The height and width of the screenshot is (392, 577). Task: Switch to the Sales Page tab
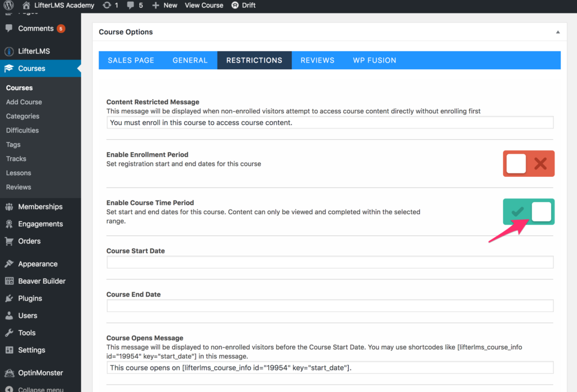[x=131, y=60]
